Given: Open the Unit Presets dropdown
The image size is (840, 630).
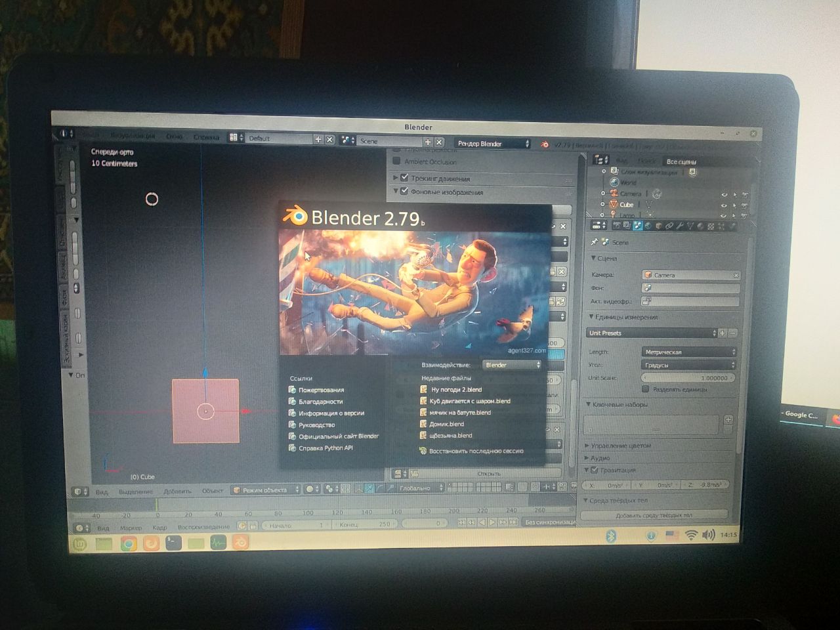Looking at the screenshot, I should click(652, 333).
